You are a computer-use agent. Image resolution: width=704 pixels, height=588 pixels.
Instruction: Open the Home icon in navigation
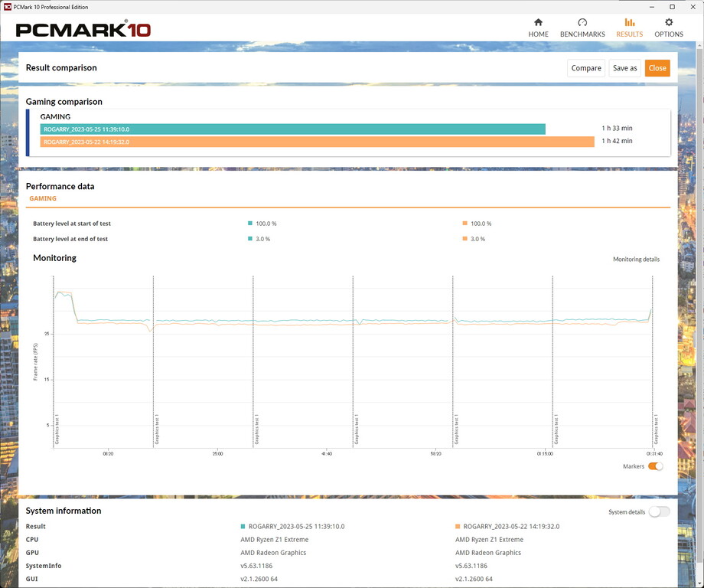538,22
